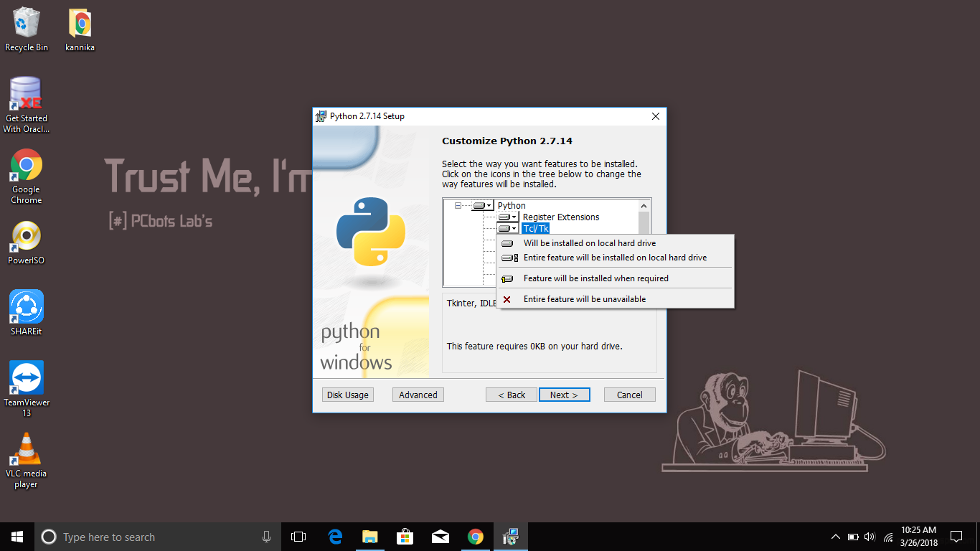
Task: Activate the microphone voice search icon
Action: pyautogui.click(x=267, y=537)
